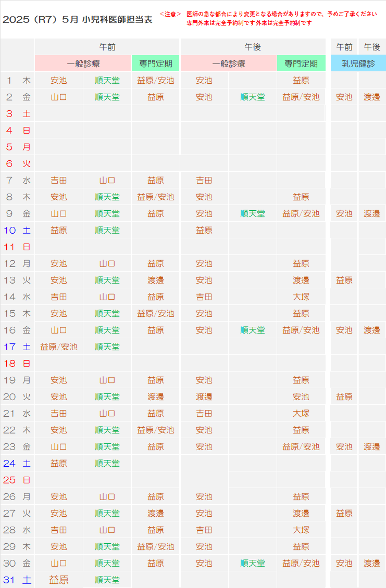Select the green 専門定期 header under 午後

pyautogui.click(x=301, y=64)
